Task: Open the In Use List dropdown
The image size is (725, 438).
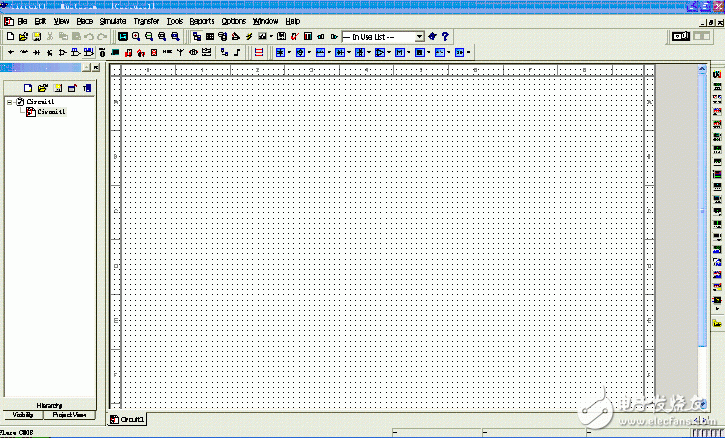Action: point(419,36)
